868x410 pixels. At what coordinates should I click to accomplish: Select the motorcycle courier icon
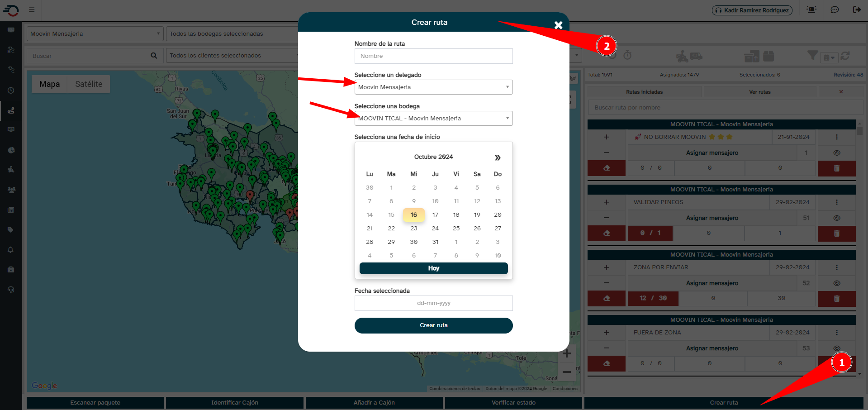(x=682, y=56)
